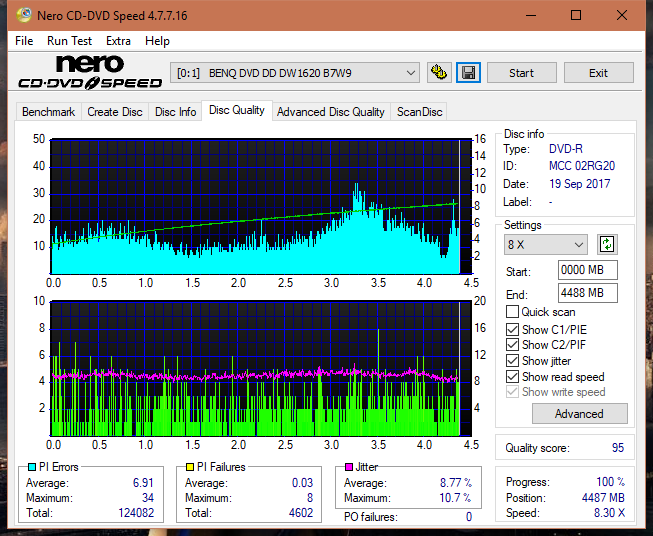Minimize the Nero CD-DVD Speed window
The width and height of the screenshot is (653, 536).
(x=531, y=15)
